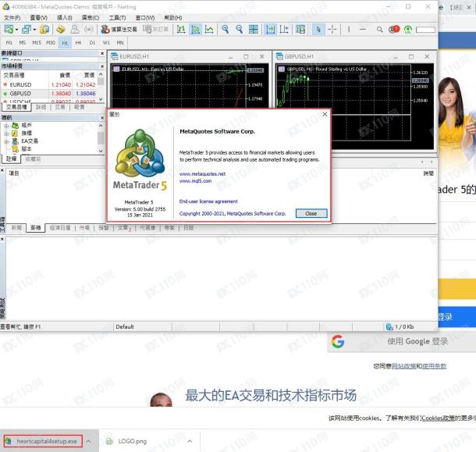
Task: Open the 工具(T) menu
Action: [117, 18]
